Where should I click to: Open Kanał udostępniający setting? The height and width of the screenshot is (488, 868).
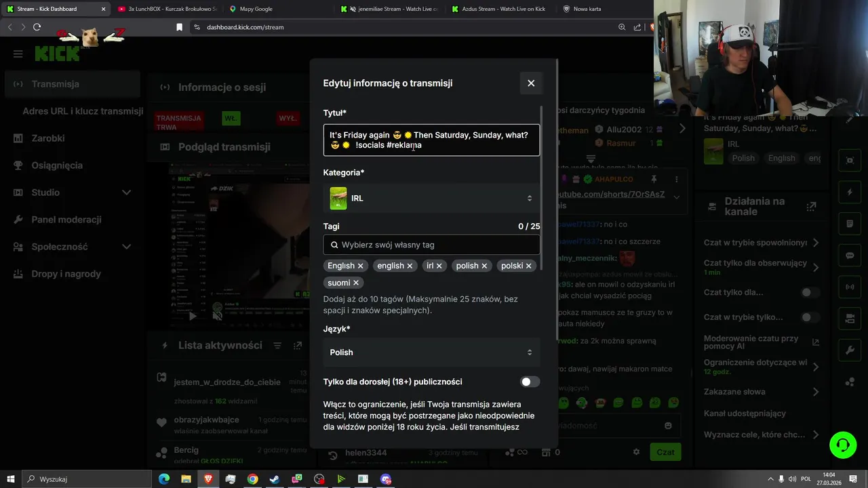(745, 413)
